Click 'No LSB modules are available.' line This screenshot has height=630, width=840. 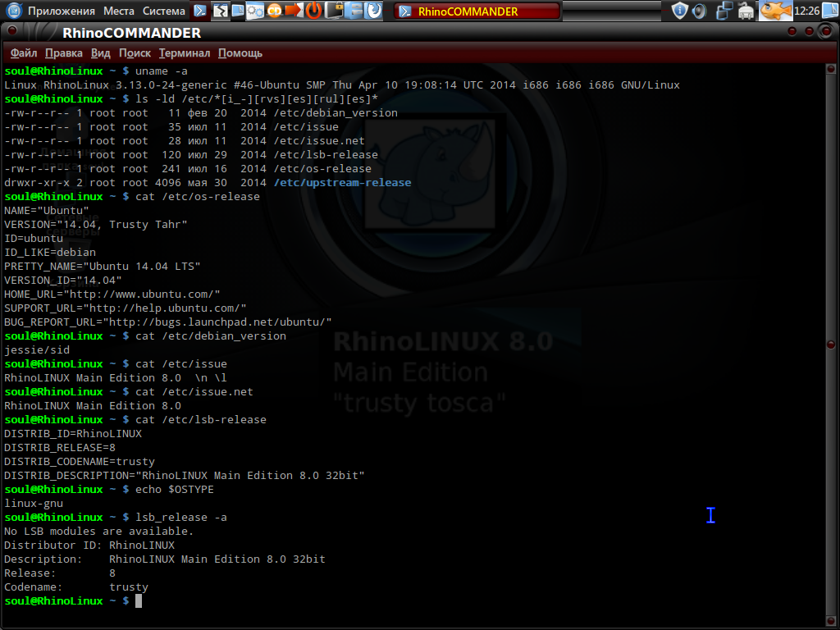coord(98,531)
